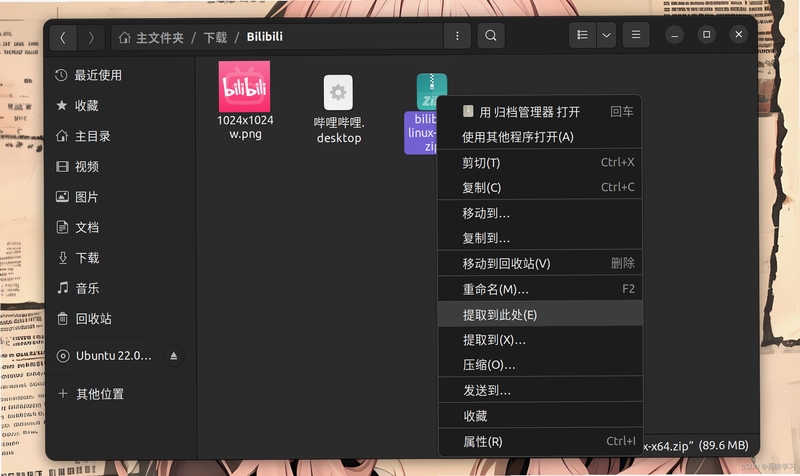Select the 哔哩哔哩.desktop file icon
This screenshot has height=476, width=800.
(338, 93)
